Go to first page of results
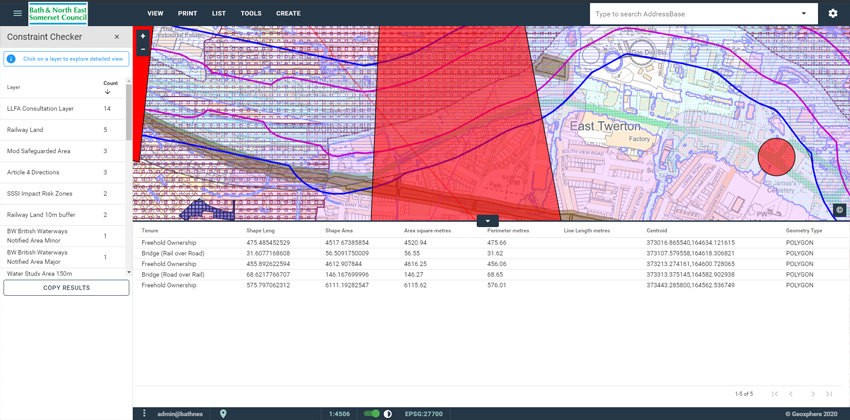The height and width of the screenshot is (420, 850). point(775,394)
